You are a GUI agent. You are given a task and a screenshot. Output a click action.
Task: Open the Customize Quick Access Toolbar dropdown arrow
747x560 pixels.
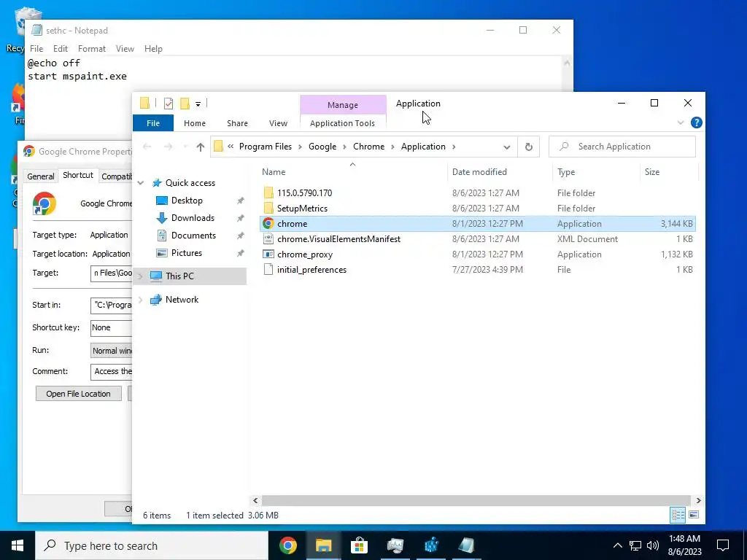198,104
